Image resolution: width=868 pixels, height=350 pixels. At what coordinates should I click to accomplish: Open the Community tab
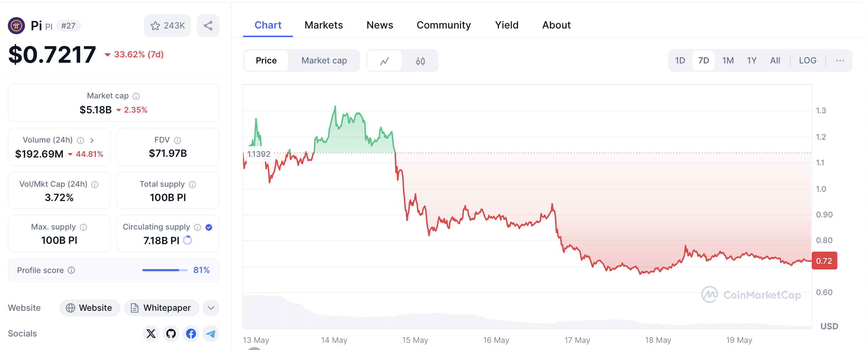(444, 25)
